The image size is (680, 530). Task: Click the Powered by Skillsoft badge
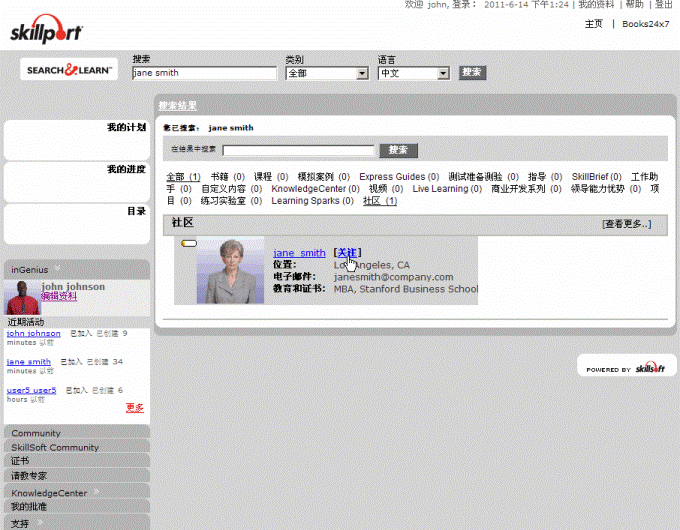626,366
